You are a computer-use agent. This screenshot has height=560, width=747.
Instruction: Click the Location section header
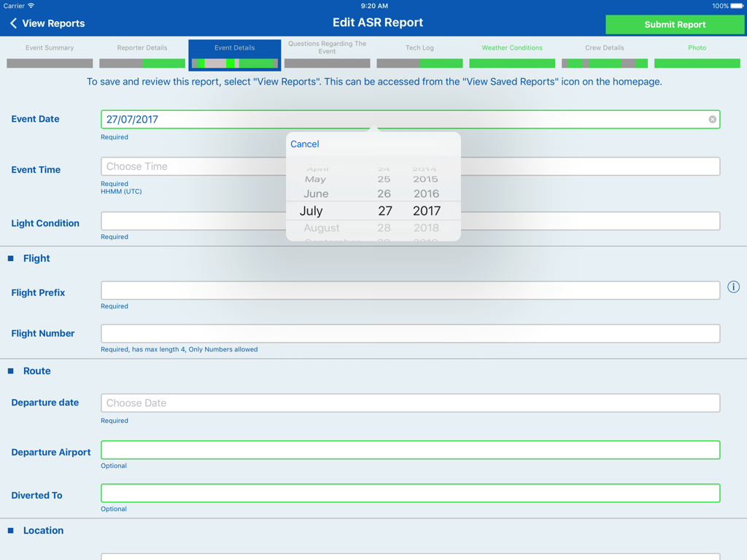[x=43, y=531]
